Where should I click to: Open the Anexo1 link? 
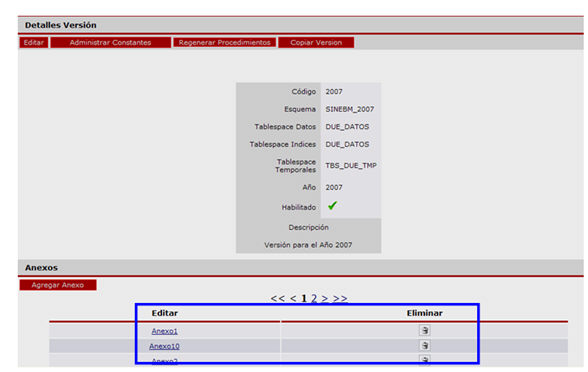click(x=165, y=331)
